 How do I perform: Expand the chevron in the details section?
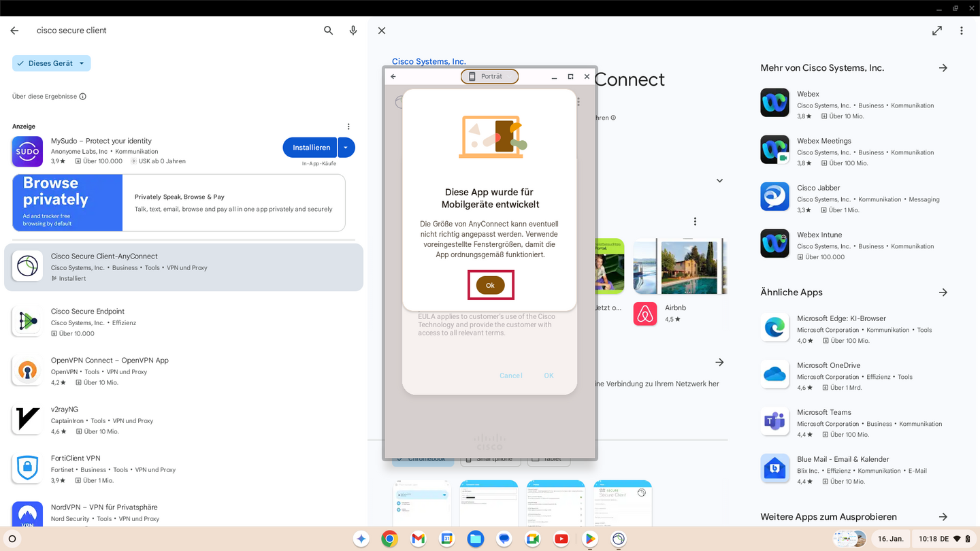click(719, 181)
